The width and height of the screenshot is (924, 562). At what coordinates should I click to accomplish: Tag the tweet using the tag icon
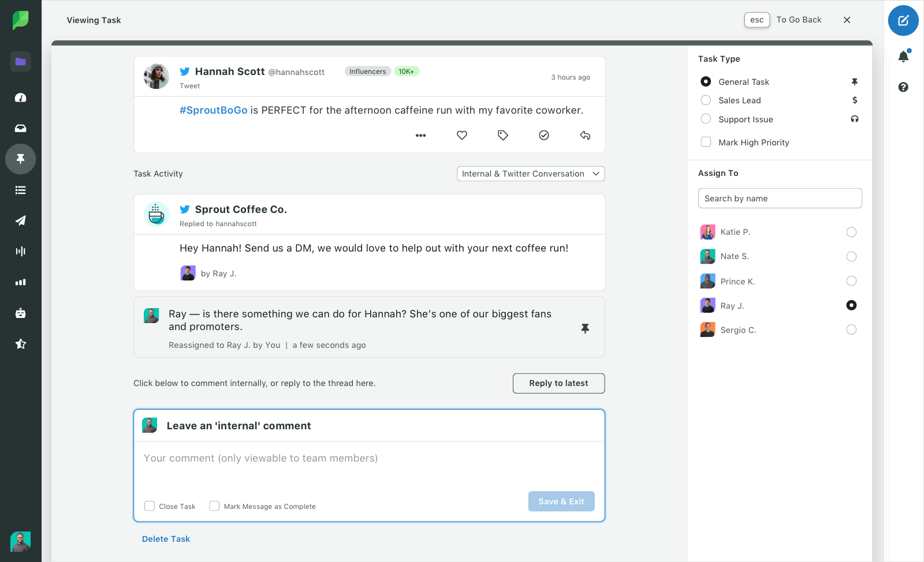tap(502, 135)
